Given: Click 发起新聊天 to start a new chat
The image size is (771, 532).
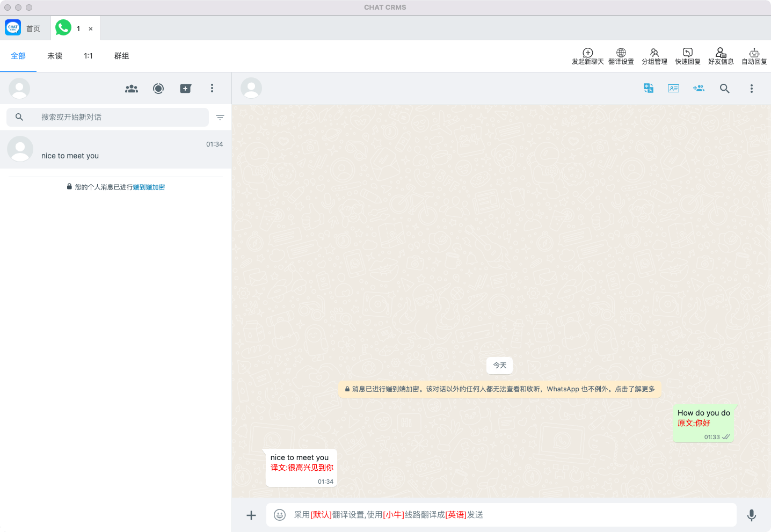Looking at the screenshot, I should coord(587,56).
